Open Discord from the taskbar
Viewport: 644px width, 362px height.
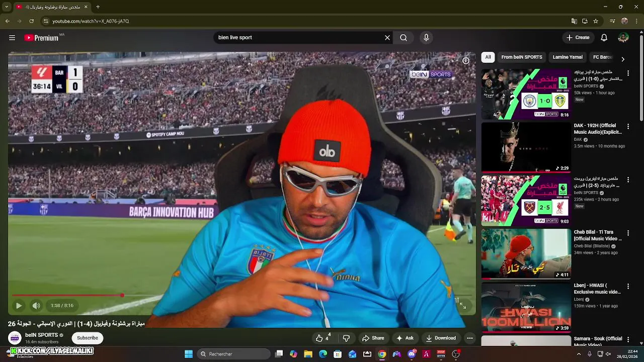[412, 354]
